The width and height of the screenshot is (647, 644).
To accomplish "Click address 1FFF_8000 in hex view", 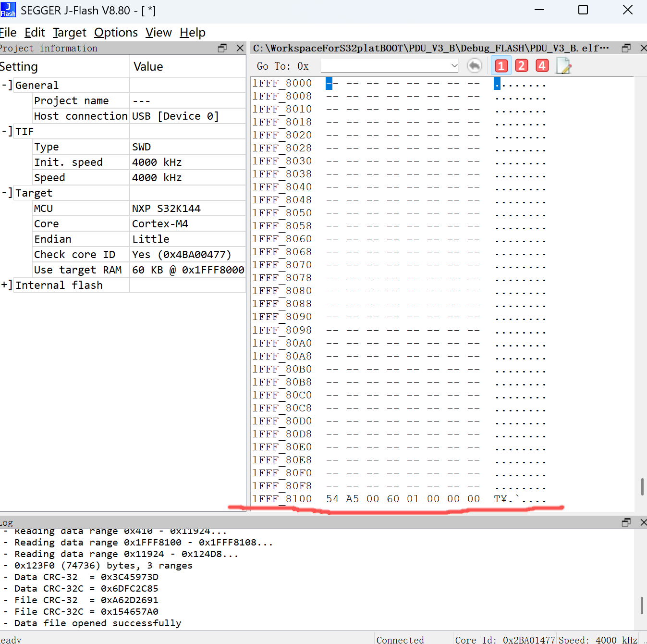I will coord(282,83).
